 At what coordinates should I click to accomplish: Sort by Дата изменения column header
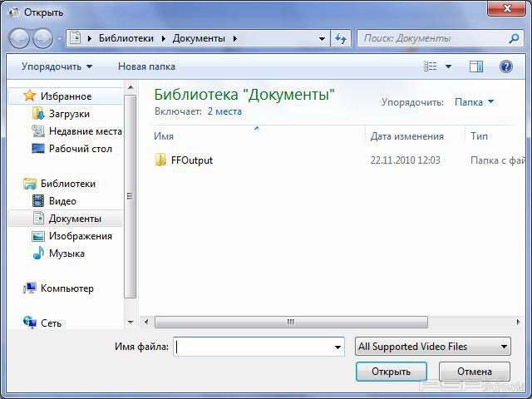click(x=406, y=136)
